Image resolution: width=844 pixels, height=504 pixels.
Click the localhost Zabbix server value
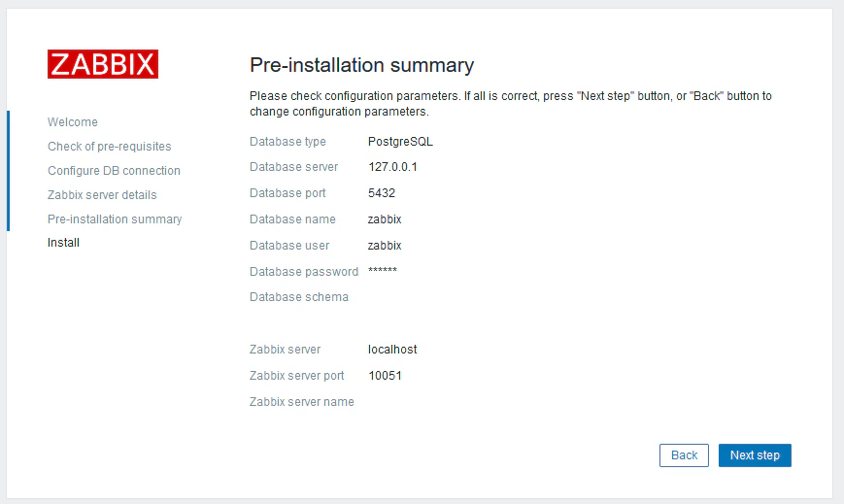392,350
